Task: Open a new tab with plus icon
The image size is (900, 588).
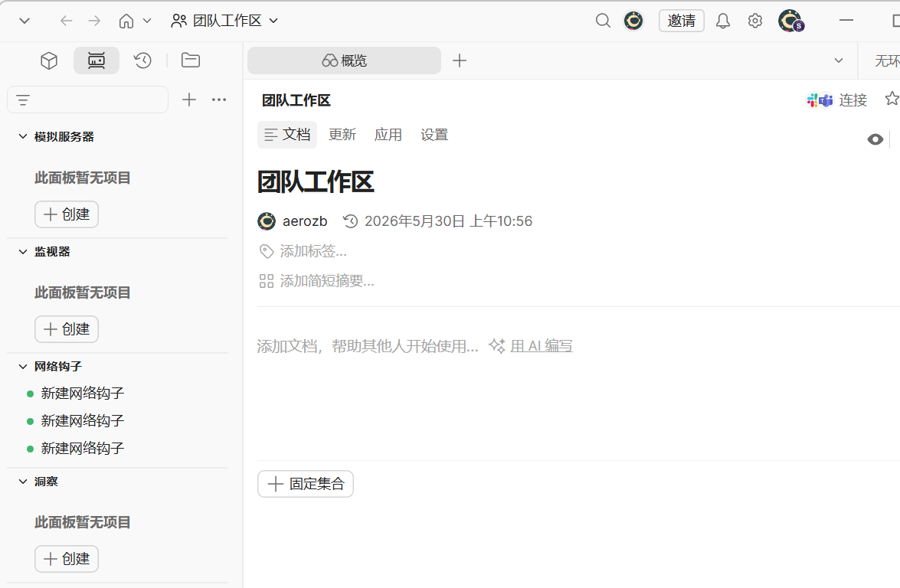Action: (x=459, y=60)
